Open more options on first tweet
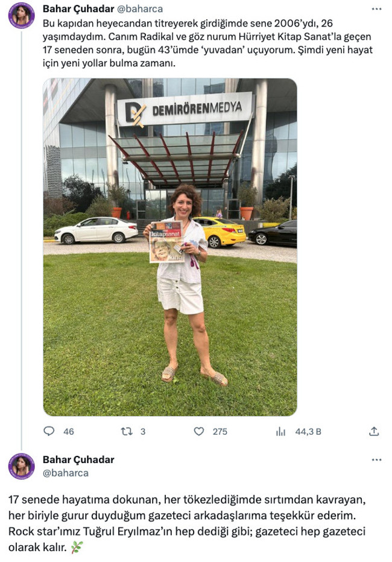Screen dimensions: 392x562 (x=376, y=9)
